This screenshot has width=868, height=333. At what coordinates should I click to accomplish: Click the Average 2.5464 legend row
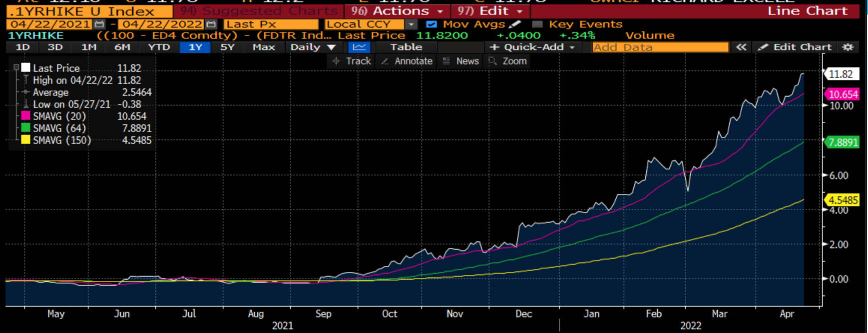click(x=87, y=92)
